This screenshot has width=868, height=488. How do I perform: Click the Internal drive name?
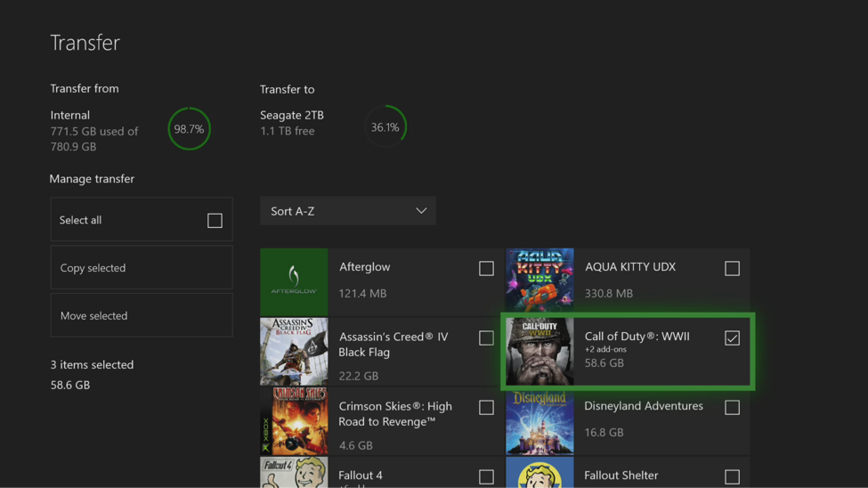[69, 115]
